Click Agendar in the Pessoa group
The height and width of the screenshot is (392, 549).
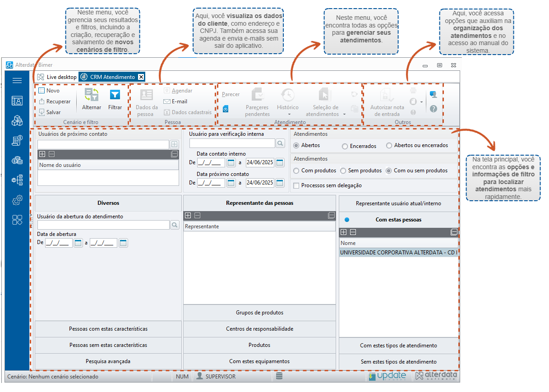tap(178, 91)
